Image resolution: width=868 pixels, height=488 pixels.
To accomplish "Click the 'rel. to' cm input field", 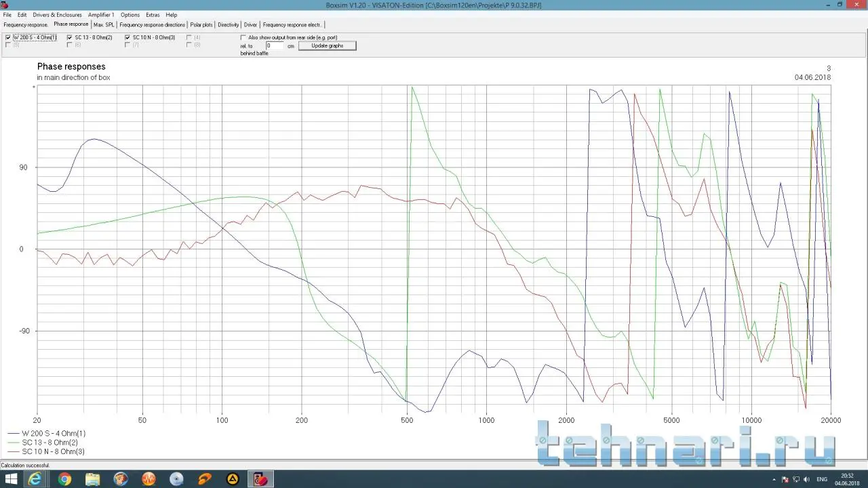I will [x=274, y=45].
